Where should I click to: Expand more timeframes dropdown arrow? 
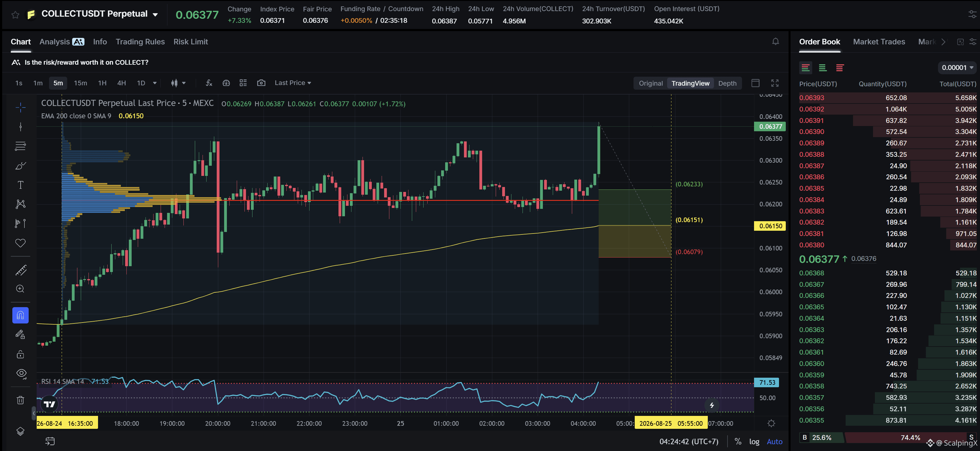[154, 83]
